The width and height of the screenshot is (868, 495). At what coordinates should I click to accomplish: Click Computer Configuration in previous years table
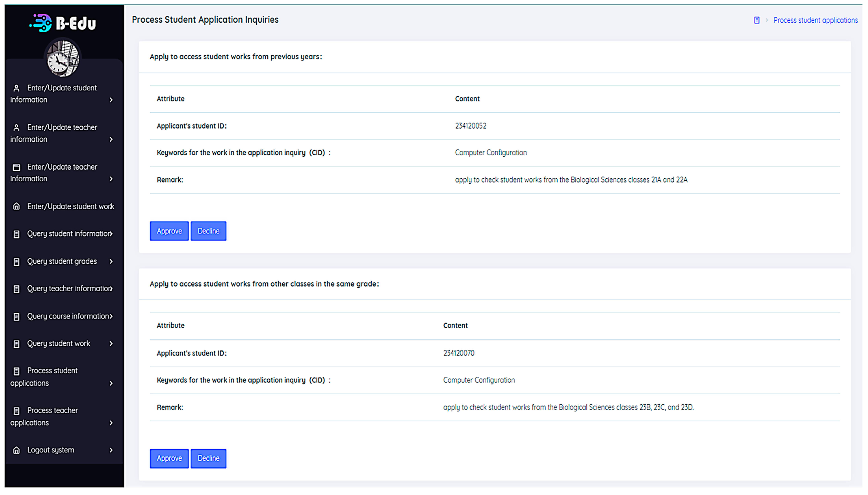pos(491,153)
